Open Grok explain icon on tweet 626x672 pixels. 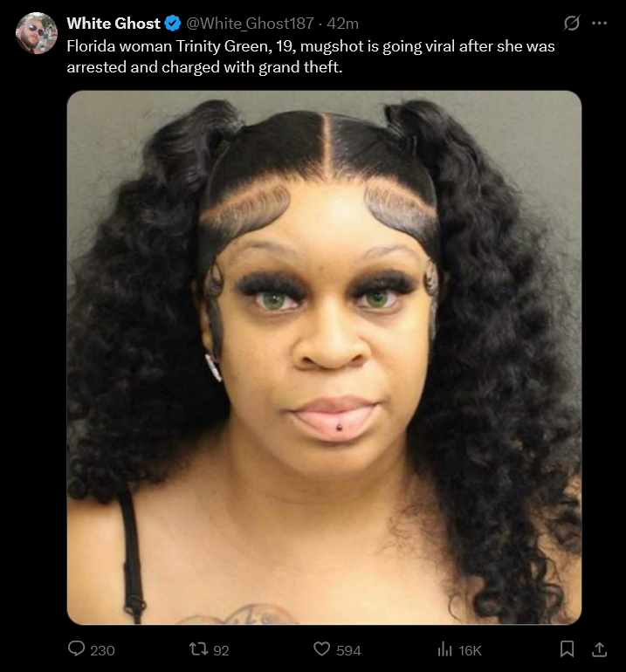pyautogui.click(x=572, y=23)
